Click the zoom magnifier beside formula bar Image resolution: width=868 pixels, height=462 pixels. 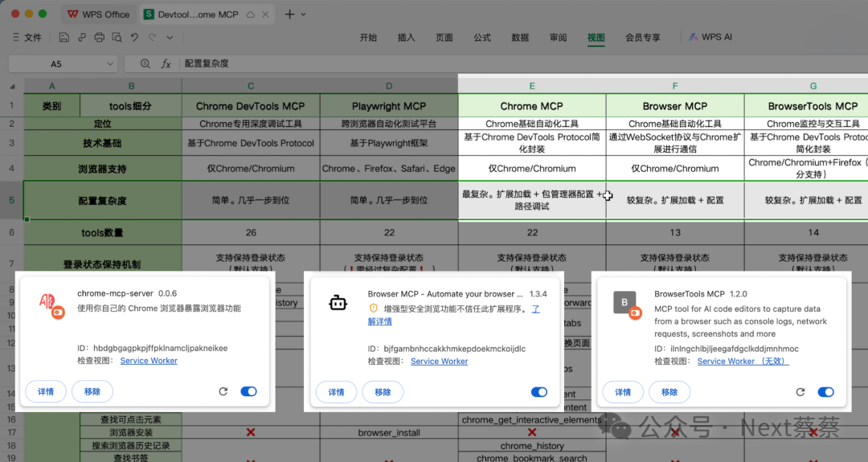point(145,63)
